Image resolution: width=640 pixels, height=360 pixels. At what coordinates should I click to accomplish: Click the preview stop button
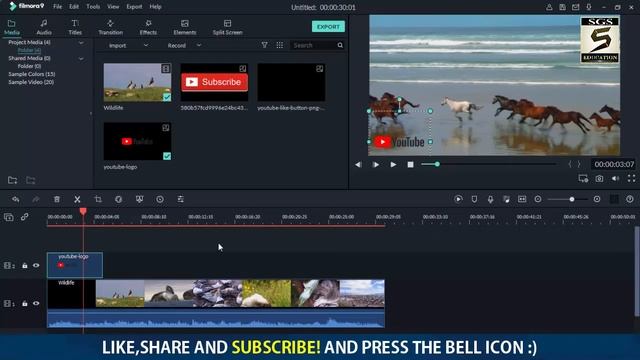(411, 164)
